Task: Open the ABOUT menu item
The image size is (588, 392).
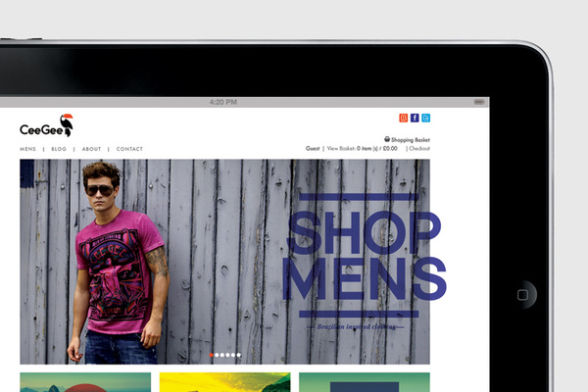Action: click(x=91, y=149)
